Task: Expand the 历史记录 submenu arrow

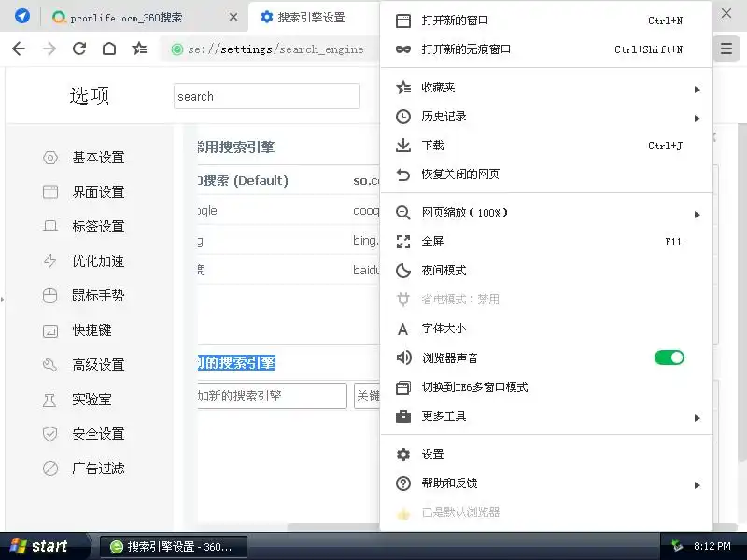Action: tap(697, 119)
